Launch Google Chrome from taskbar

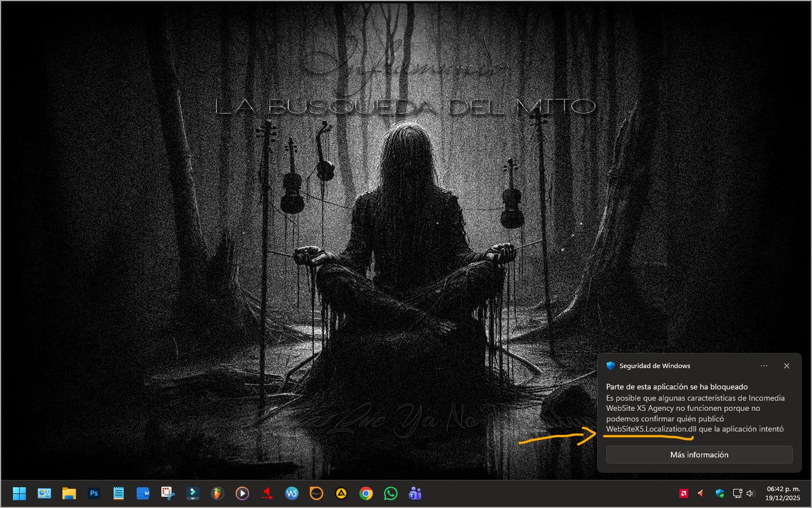pos(366,494)
